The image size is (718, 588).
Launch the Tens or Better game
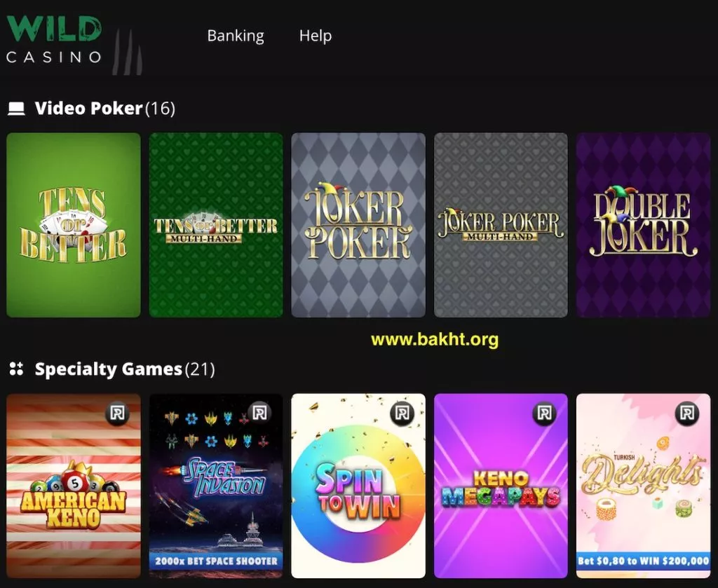[x=73, y=225]
